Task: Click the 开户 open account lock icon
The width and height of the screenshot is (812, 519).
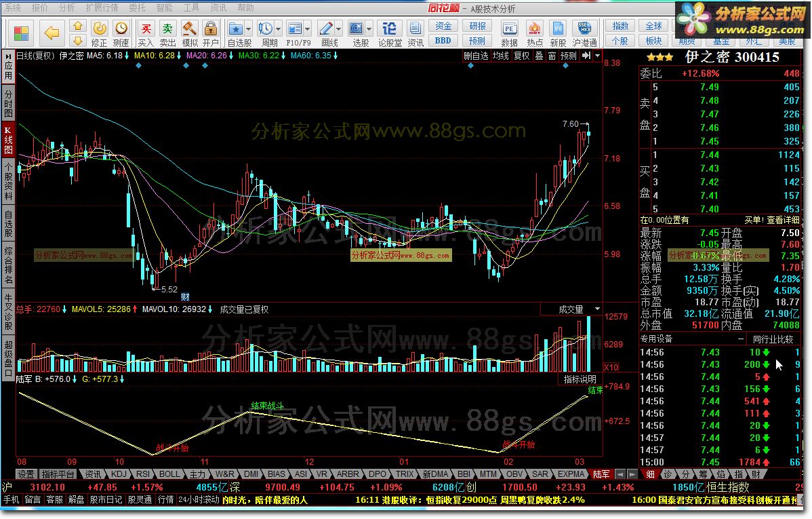Action: point(210,34)
